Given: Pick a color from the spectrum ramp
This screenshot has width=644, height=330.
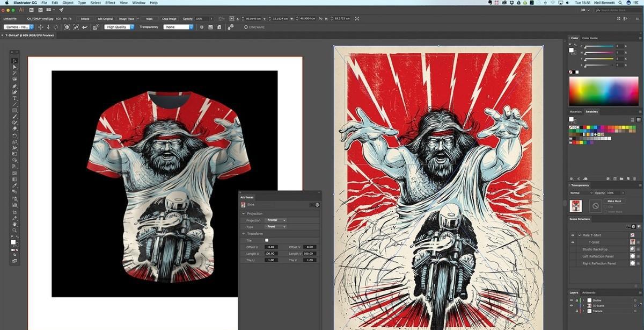Looking at the screenshot, I should coord(603,91).
